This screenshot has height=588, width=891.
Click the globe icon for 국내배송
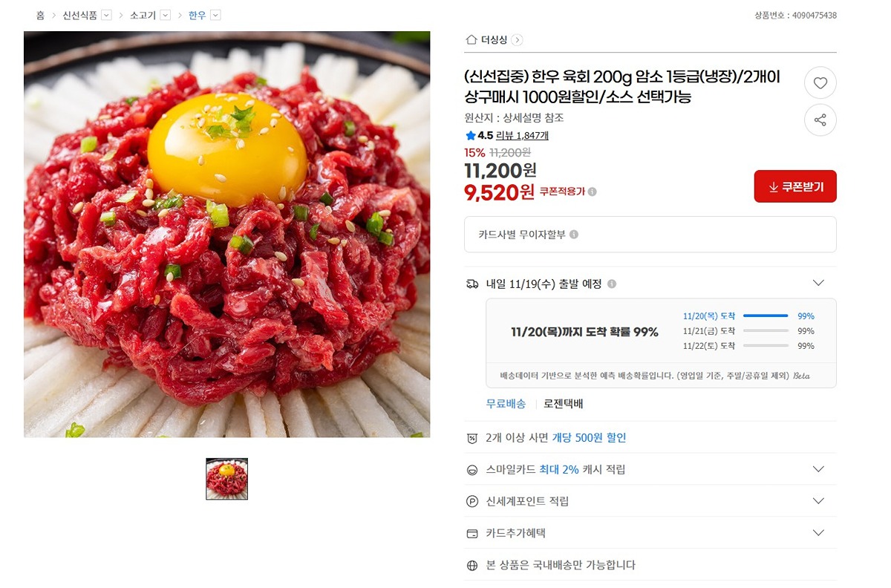click(x=472, y=566)
